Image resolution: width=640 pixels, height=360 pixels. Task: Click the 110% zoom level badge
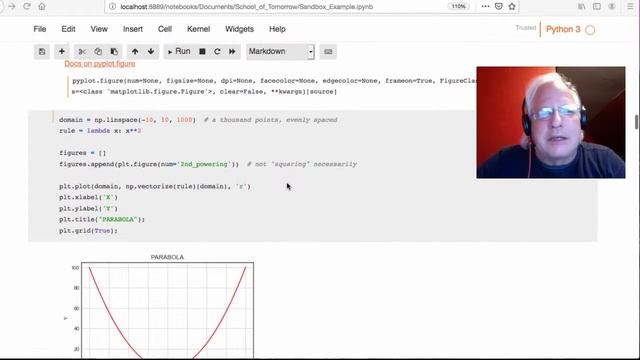[458, 7]
